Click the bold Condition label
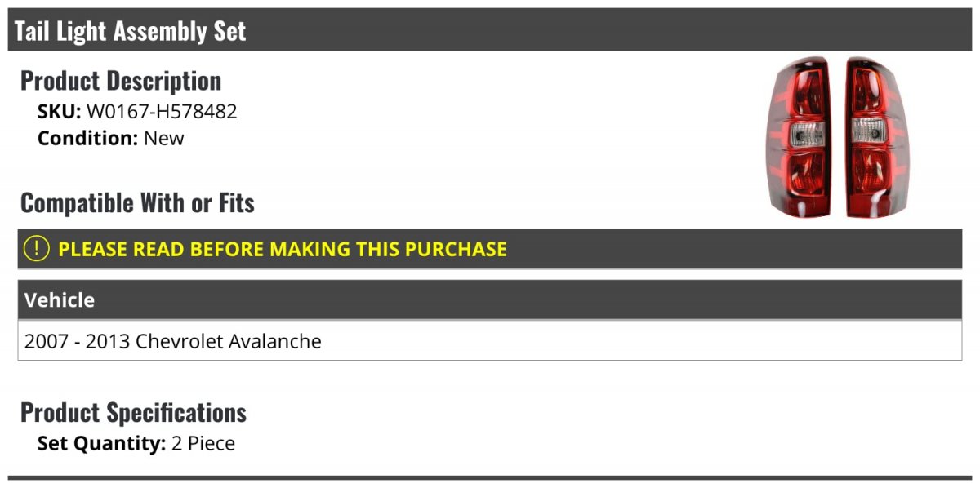The image size is (980, 488). click(x=88, y=138)
